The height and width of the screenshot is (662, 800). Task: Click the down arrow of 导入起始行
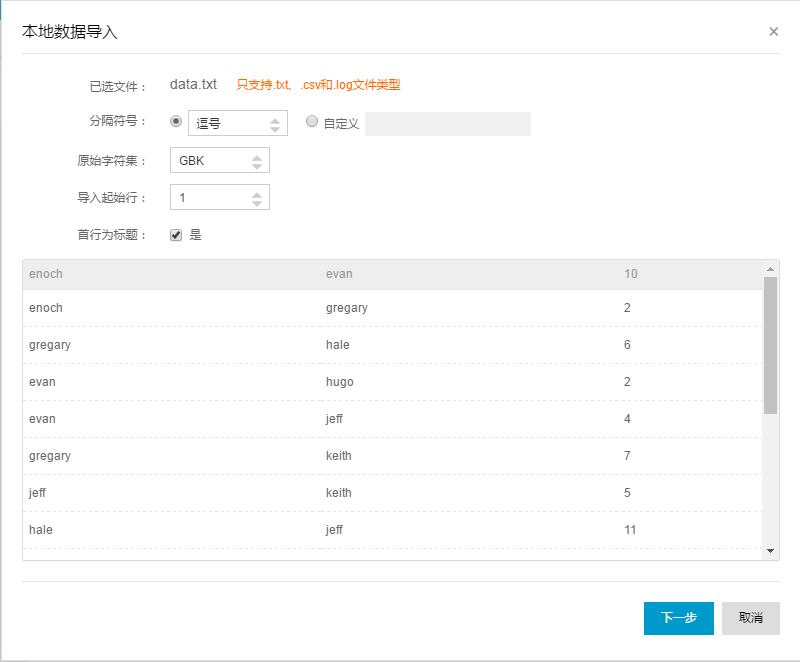click(x=258, y=202)
